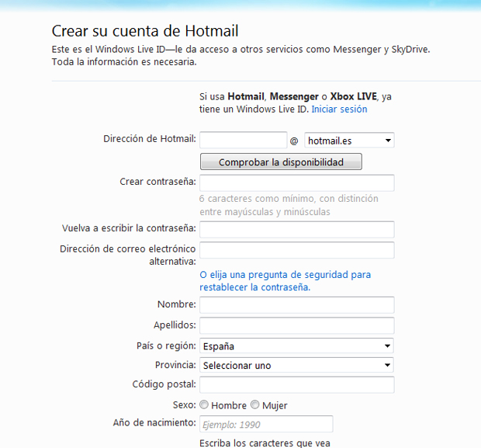Click the 'Escriba los caracteres que vea' text
Image resolution: width=481 pixels, height=448 pixels.
pyautogui.click(x=265, y=443)
